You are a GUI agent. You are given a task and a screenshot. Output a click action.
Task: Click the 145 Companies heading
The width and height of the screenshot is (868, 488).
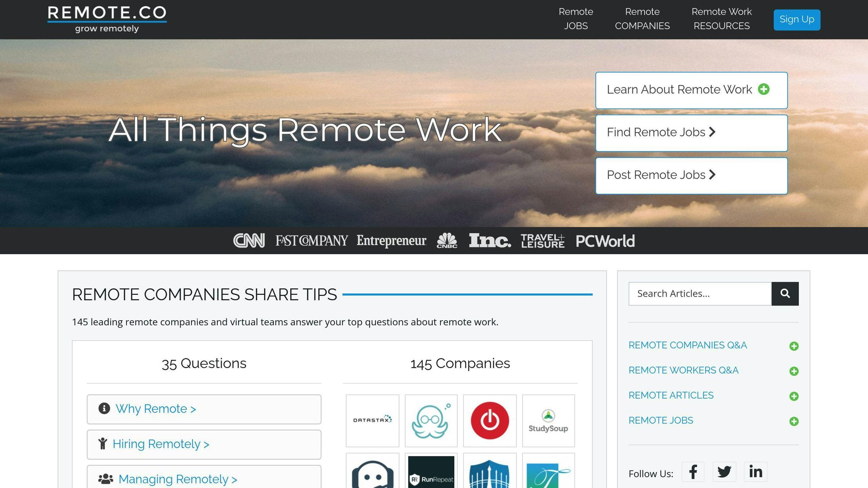[460, 363]
